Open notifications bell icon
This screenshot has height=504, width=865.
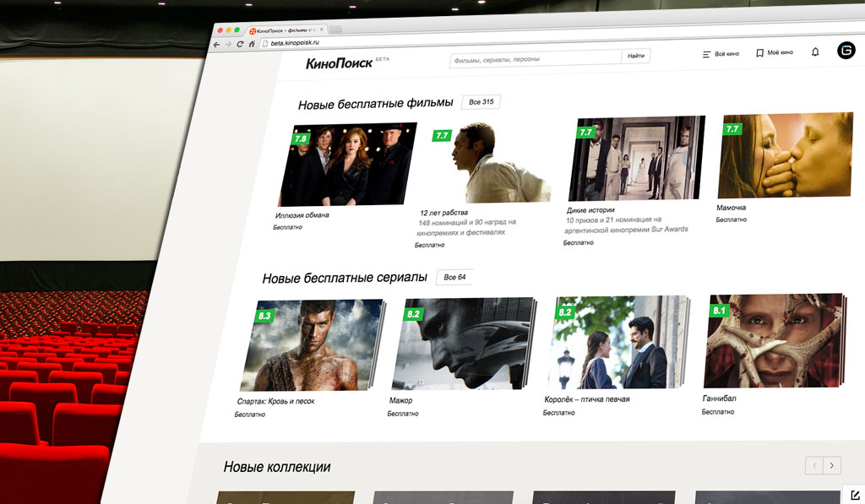coord(815,51)
